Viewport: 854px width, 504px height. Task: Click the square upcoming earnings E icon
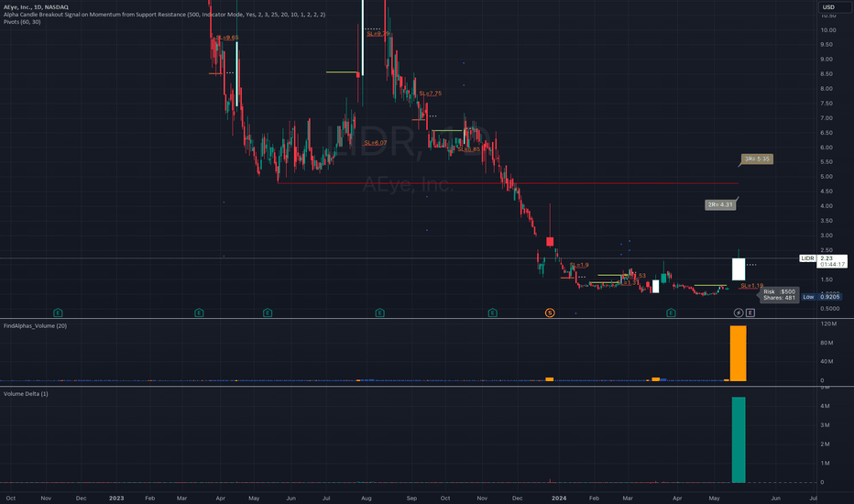(x=750, y=312)
